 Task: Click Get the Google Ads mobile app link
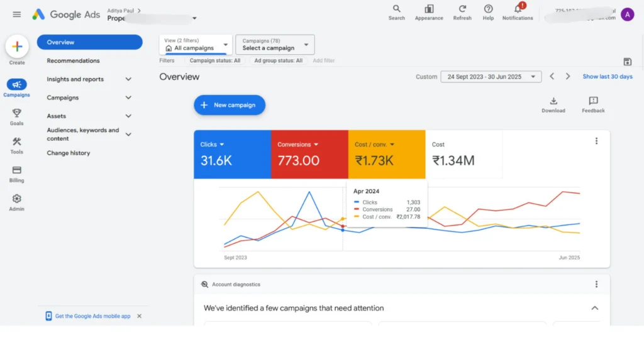click(93, 316)
